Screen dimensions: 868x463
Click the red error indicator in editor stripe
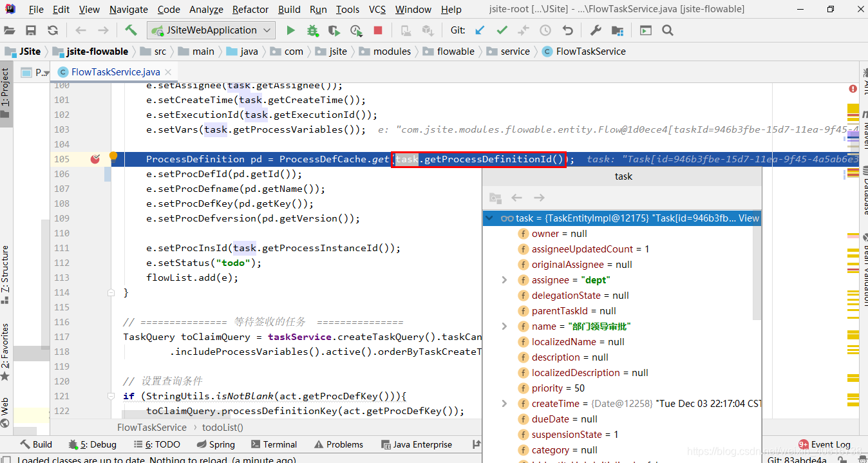tap(853, 89)
